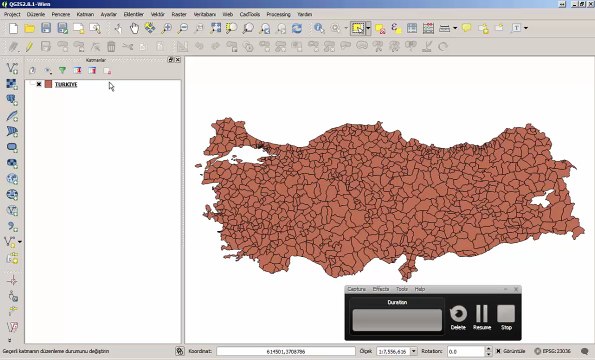
Task: Click Zoom to Layer icon
Action: point(248,28)
